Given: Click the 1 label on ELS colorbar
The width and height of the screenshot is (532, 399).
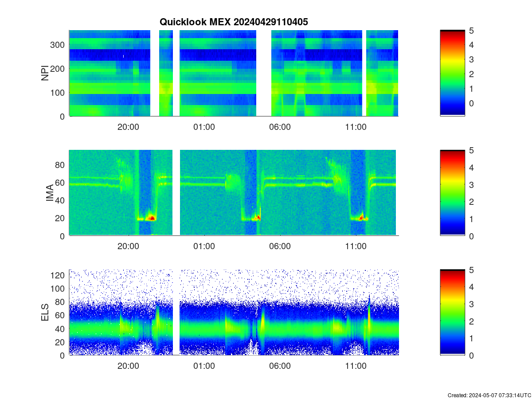Looking at the screenshot, I should [x=472, y=338].
